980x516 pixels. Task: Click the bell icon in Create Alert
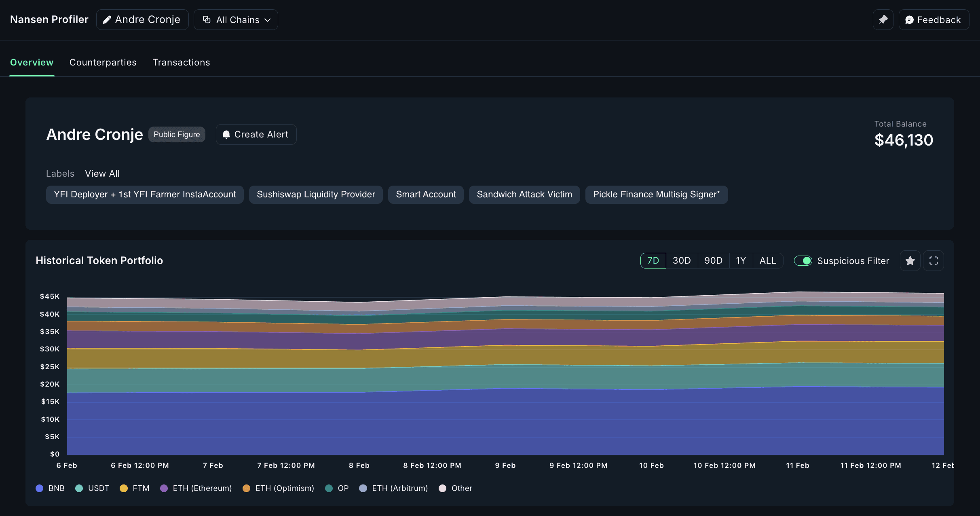pos(226,134)
